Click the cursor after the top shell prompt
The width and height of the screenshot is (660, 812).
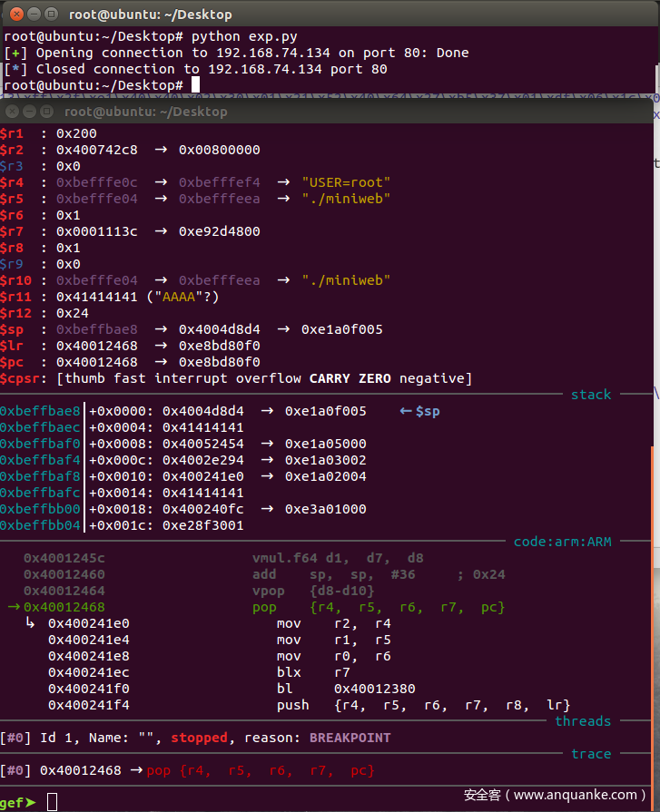(x=195, y=85)
